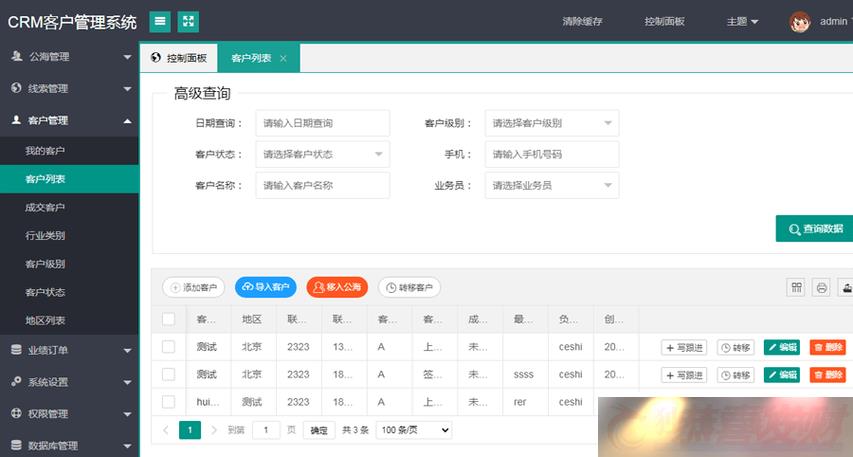The height and width of the screenshot is (457, 853).
Task: Close the 客户列表 tab with X
Action: pos(283,58)
